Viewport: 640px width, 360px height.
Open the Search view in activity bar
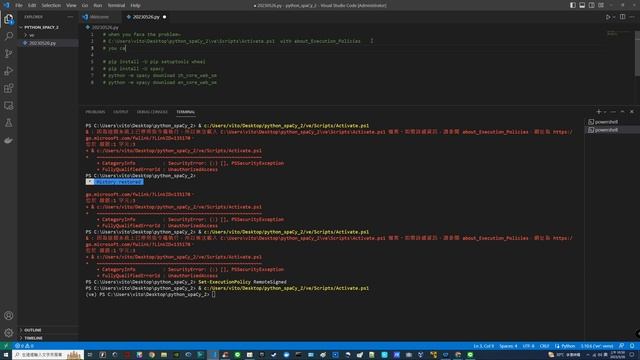[x=9, y=36]
